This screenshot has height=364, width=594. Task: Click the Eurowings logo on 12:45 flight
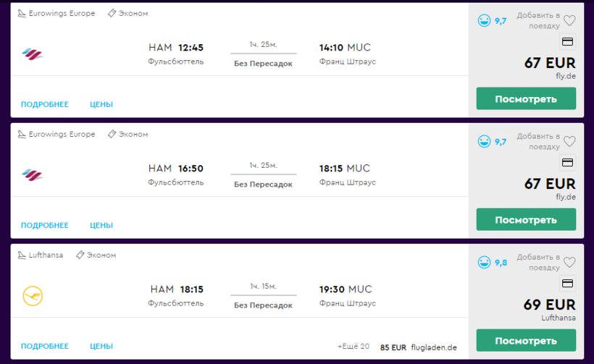tap(33, 54)
